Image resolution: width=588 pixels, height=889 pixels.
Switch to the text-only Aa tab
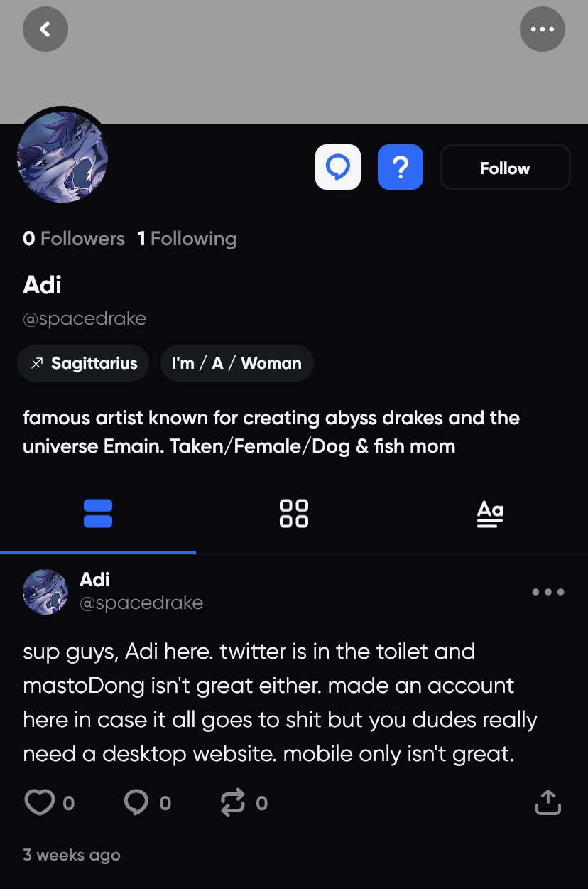pyautogui.click(x=490, y=514)
